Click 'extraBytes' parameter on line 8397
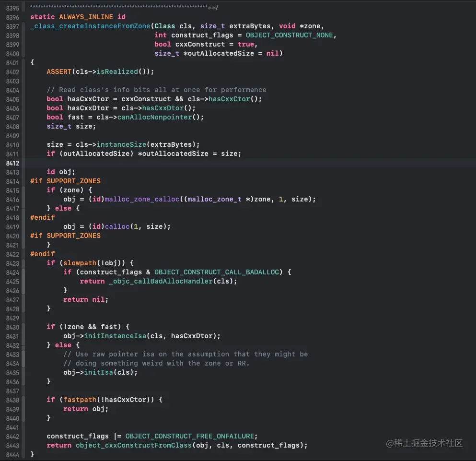Image resolution: width=476 pixels, height=461 pixels. (x=250, y=26)
